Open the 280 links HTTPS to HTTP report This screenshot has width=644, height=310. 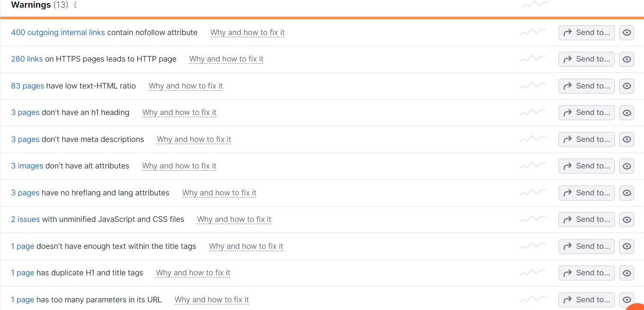(27, 59)
